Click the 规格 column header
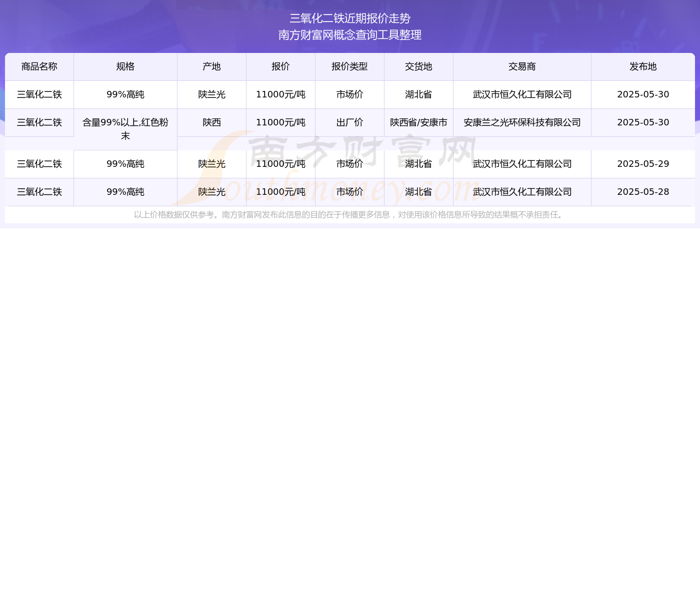This screenshot has height=602, width=700. pos(125,66)
